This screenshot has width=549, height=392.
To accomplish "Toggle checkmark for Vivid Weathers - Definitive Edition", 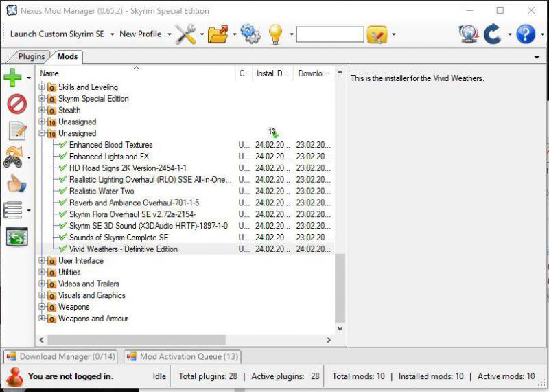I will [x=63, y=249].
